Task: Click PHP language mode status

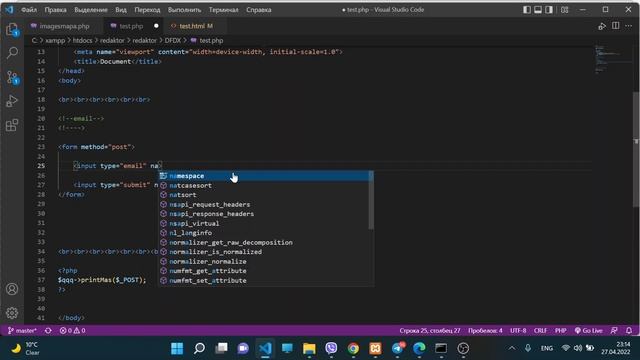Action: [560, 330]
